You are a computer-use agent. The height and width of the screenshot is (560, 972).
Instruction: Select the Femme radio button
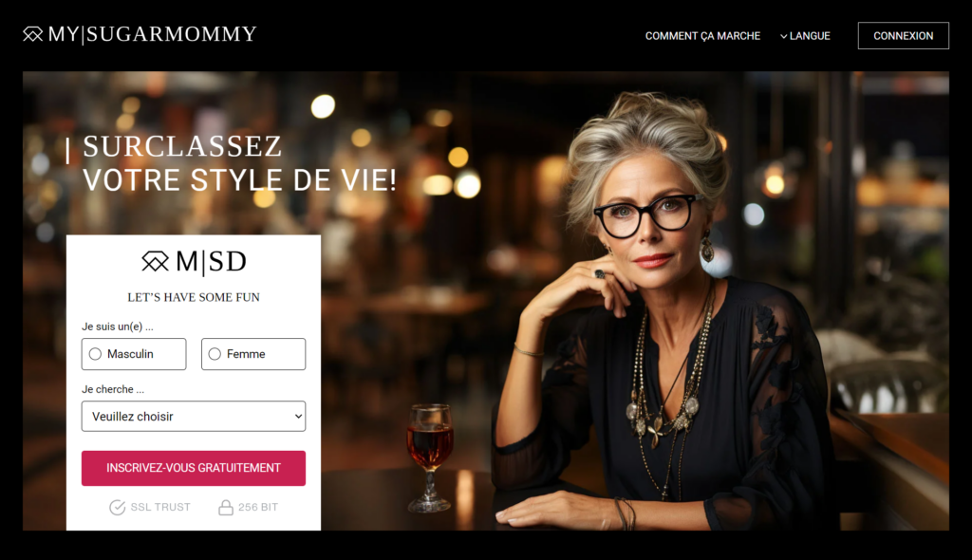(215, 354)
